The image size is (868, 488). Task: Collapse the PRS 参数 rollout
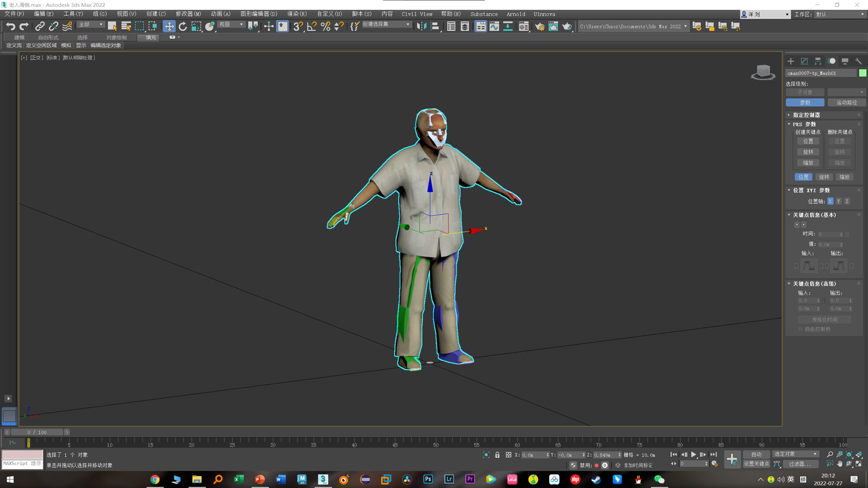(x=804, y=124)
